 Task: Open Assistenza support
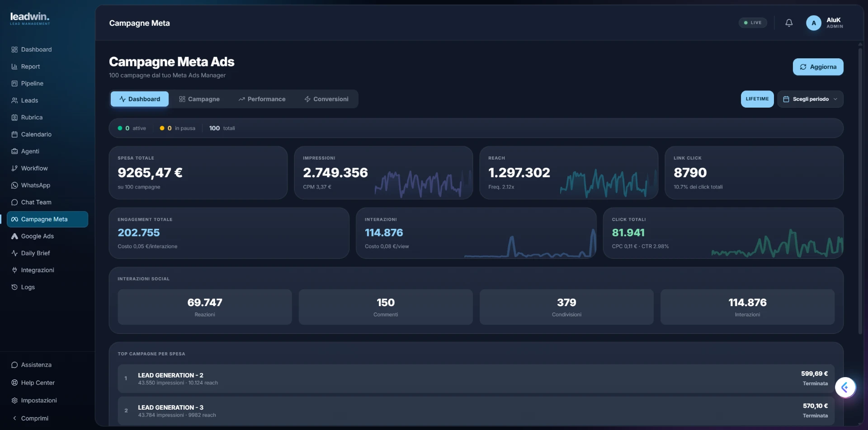[47, 365]
